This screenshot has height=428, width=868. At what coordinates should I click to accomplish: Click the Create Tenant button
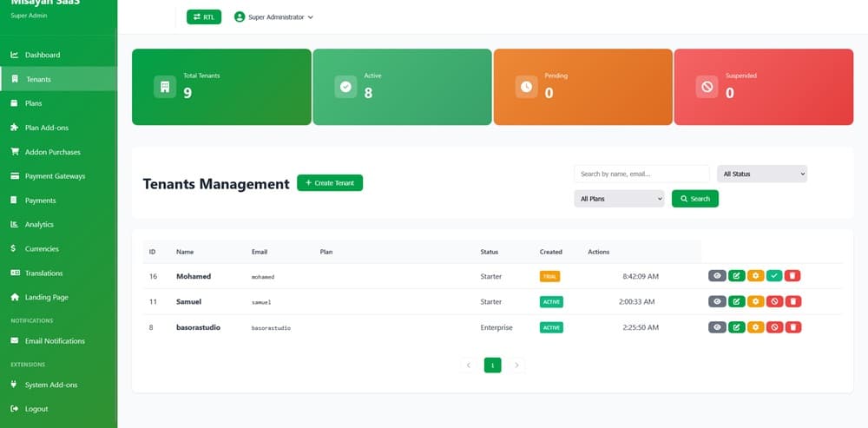pos(330,183)
